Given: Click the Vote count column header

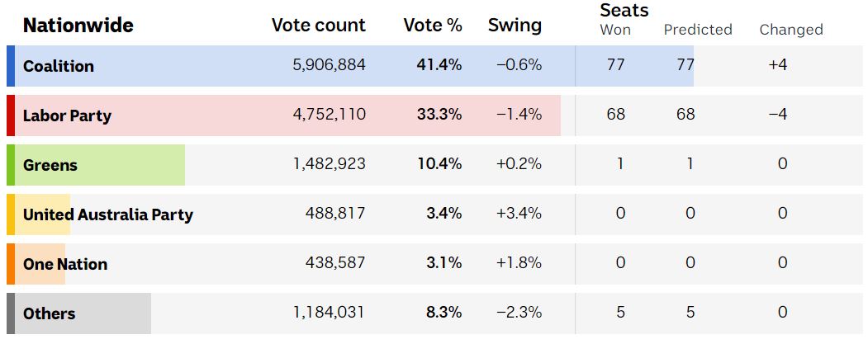Looking at the screenshot, I should click(318, 26).
